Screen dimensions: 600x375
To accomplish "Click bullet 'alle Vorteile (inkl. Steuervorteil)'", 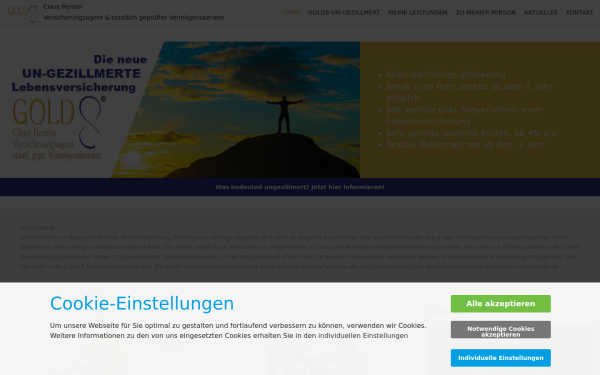I will click(x=464, y=115).
